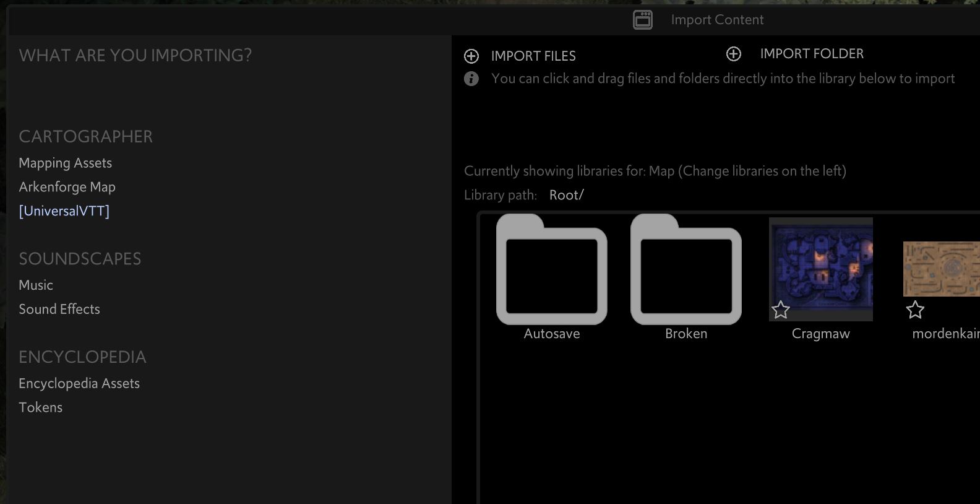Select the UniversalVTT import option
The image size is (980, 504).
(64, 211)
